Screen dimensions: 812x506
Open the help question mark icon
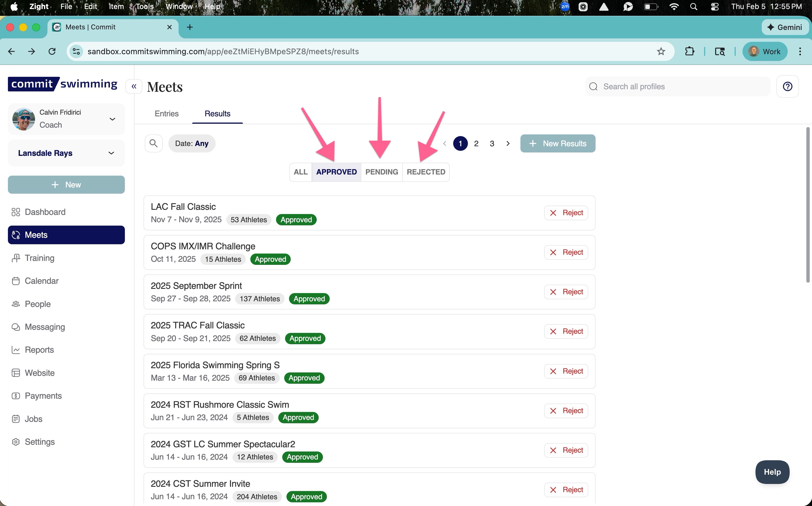click(x=787, y=86)
